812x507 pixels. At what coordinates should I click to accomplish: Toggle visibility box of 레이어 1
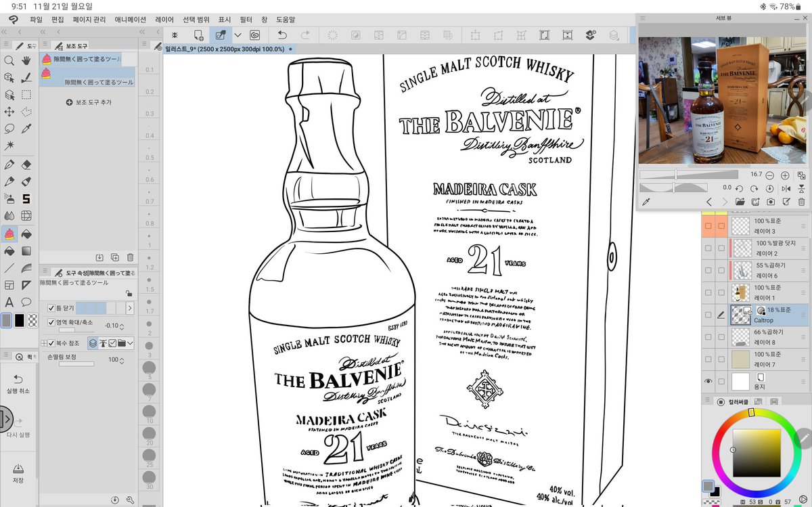click(708, 292)
